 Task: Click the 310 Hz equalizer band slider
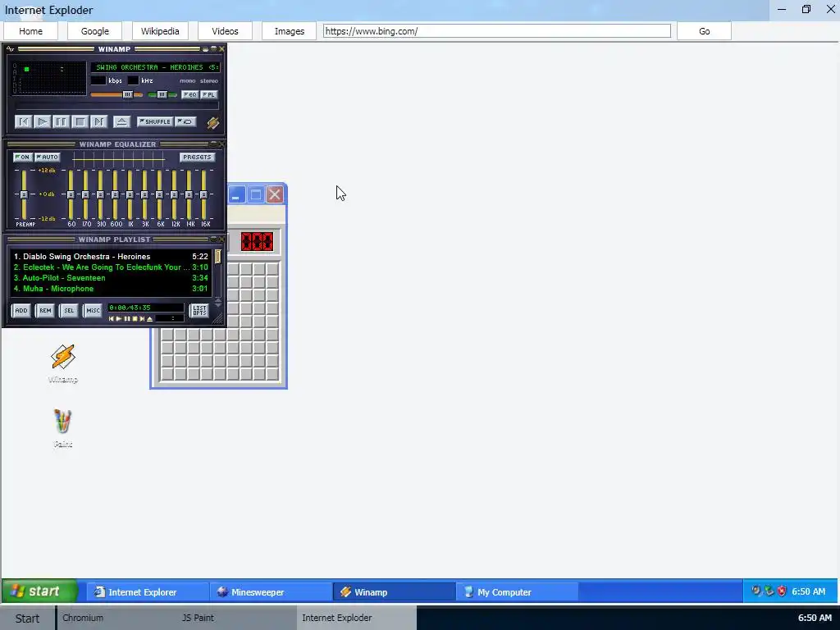click(100, 194)
